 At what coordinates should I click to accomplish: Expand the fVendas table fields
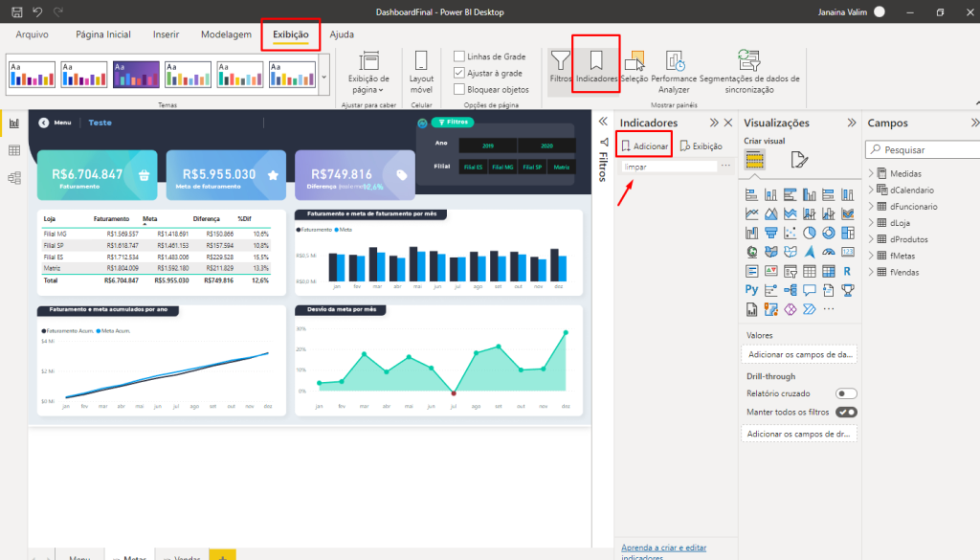pos(872,272)
